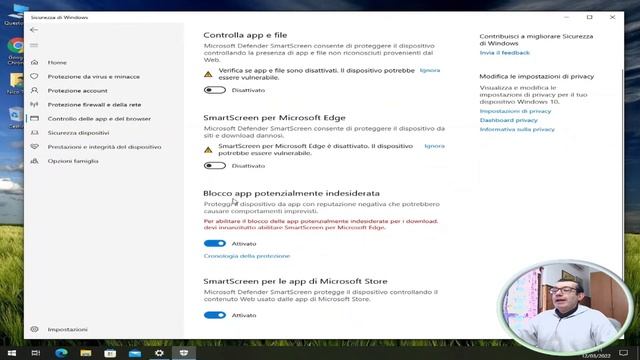The width and height of the screenshot is (640, 360).
Task: Click the warning triangle under SmartScreen per Microsoft Edge
Action: pos(208,150)
